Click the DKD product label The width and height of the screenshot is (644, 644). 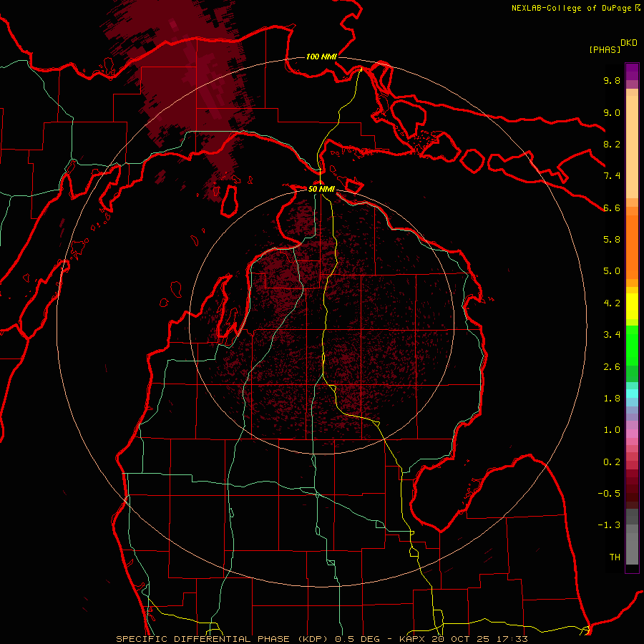pyautogui.click(x=629, y=43)
